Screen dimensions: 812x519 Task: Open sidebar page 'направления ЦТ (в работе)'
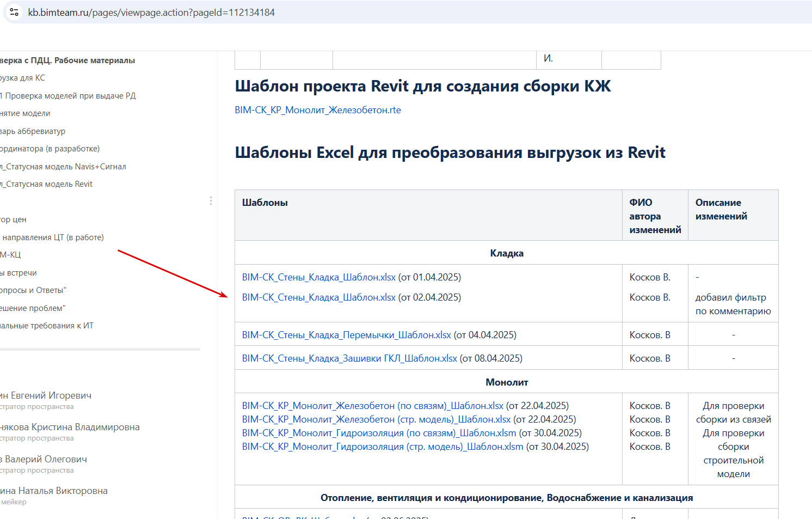pyautogui.click(x=52, y=237)
